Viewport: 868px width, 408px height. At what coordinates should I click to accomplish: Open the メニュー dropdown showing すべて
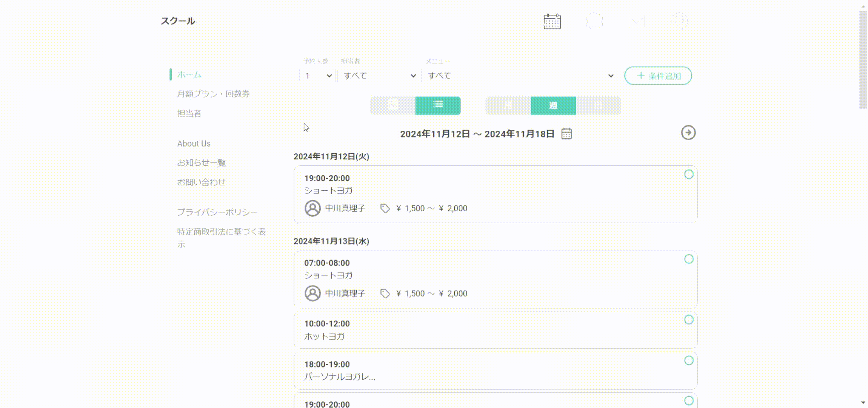tap(520, 76)
